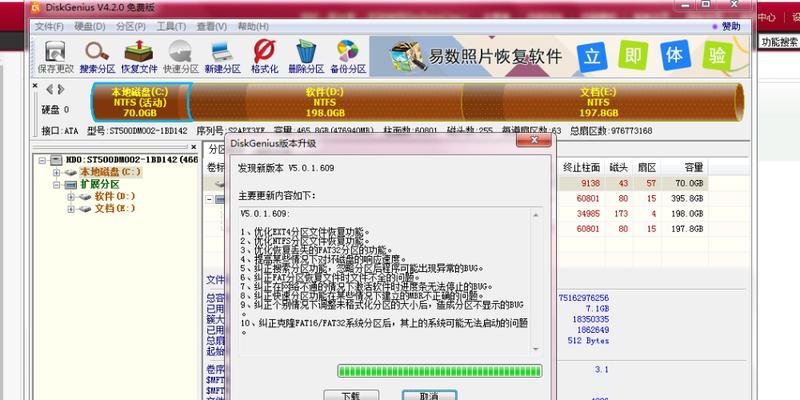Go to previous disk with left arrow

49,90
